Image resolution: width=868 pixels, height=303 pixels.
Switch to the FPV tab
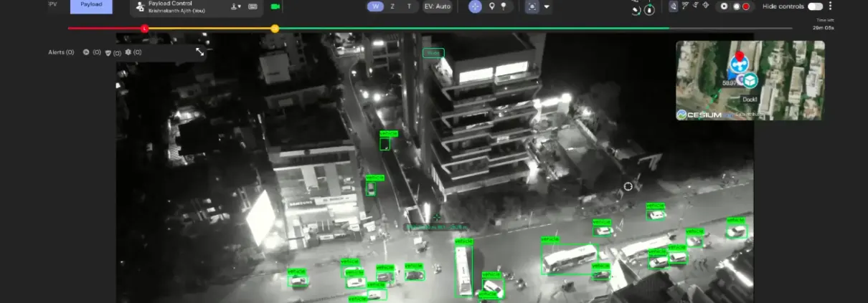coord(52,5)
